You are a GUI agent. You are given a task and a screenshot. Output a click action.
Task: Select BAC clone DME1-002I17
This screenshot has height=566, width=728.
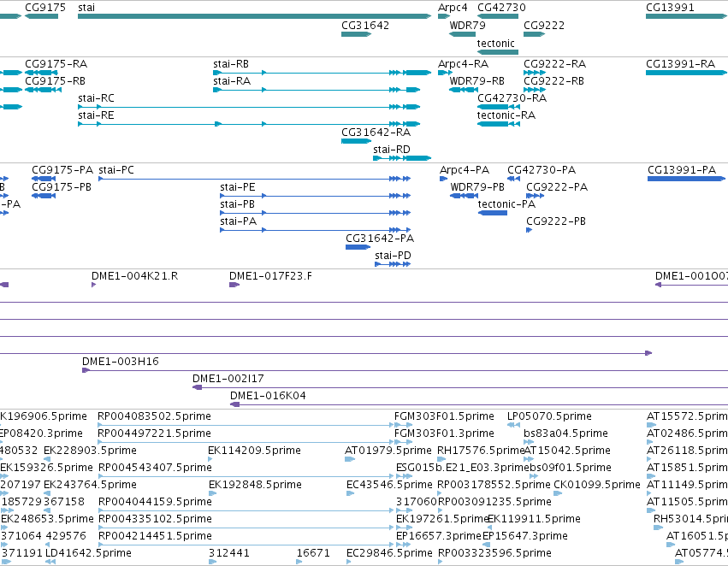click(x=460, y=387)
